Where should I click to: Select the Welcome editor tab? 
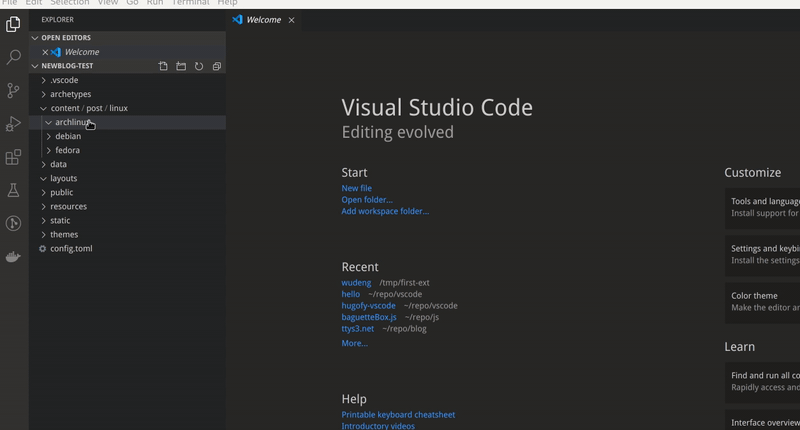click(263, 20)
